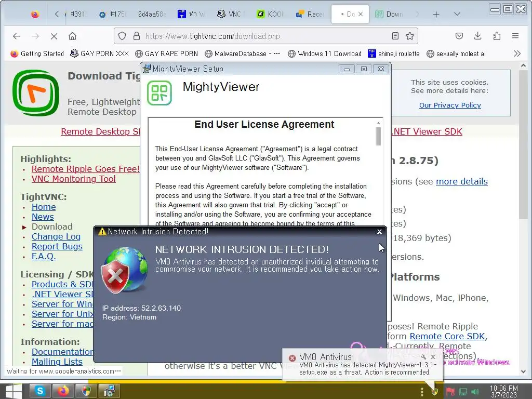Open the F.A.Q. link
Screen dimensions: 532x399
(44, 256)
